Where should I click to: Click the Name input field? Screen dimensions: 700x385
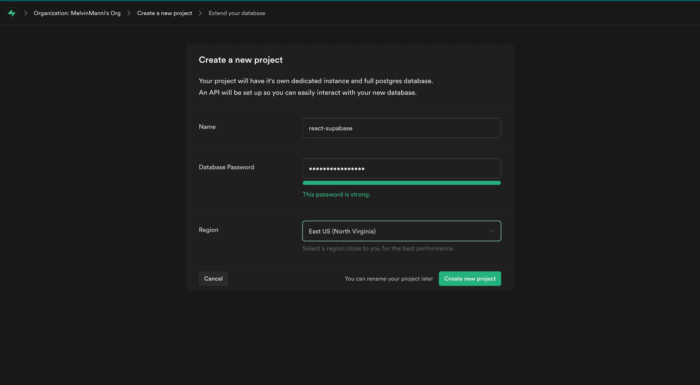tap(401, 128)
